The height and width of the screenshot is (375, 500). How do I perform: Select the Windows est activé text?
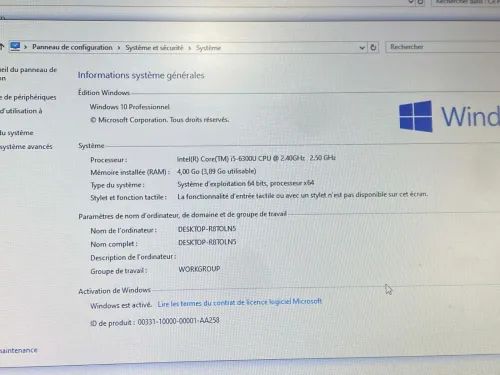[x=121, y=305]
